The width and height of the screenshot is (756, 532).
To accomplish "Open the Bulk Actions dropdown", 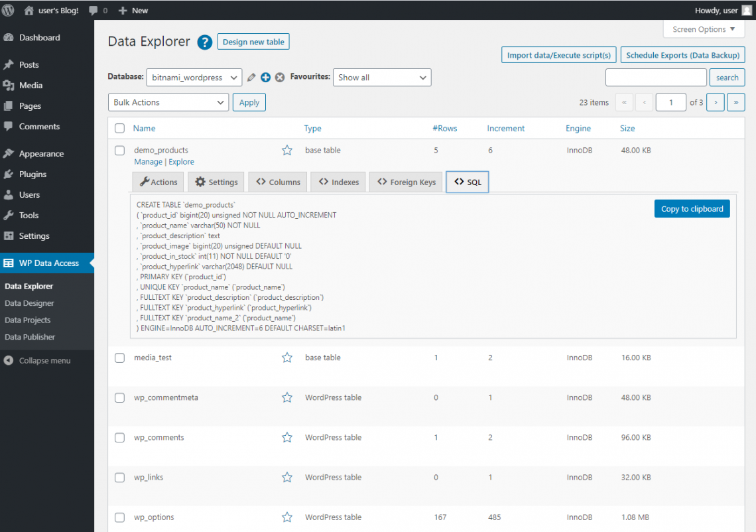I will point(168,102).
